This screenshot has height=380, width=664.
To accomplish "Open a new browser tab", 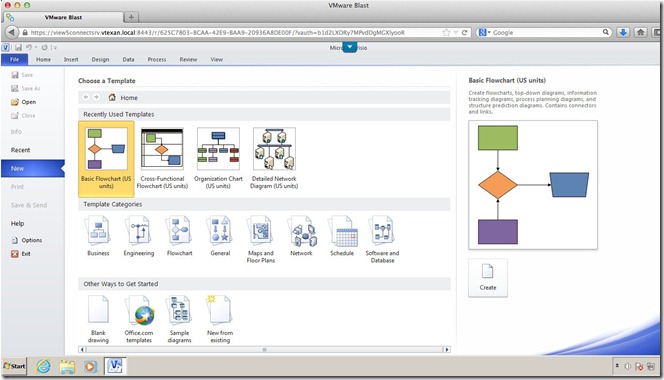I will 131,17.
